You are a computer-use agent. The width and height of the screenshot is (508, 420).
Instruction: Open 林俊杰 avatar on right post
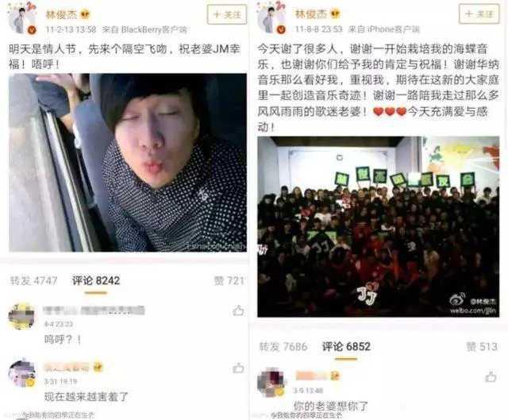point(271,18)
